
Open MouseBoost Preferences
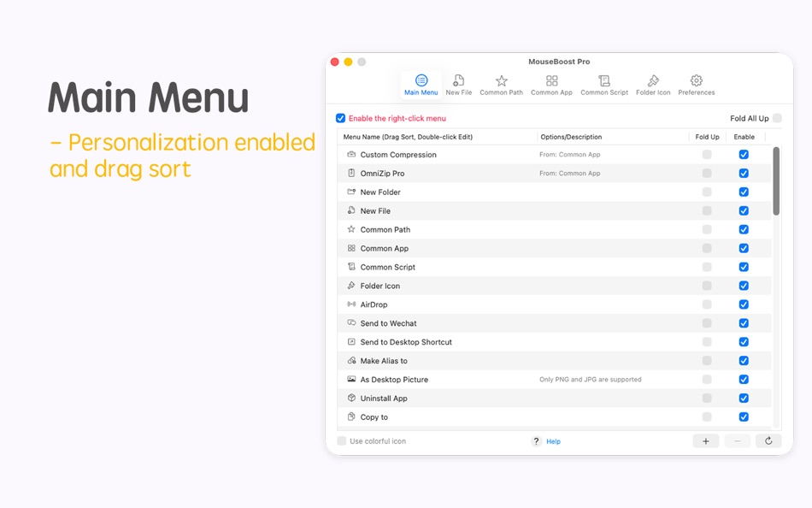(697, 81)
